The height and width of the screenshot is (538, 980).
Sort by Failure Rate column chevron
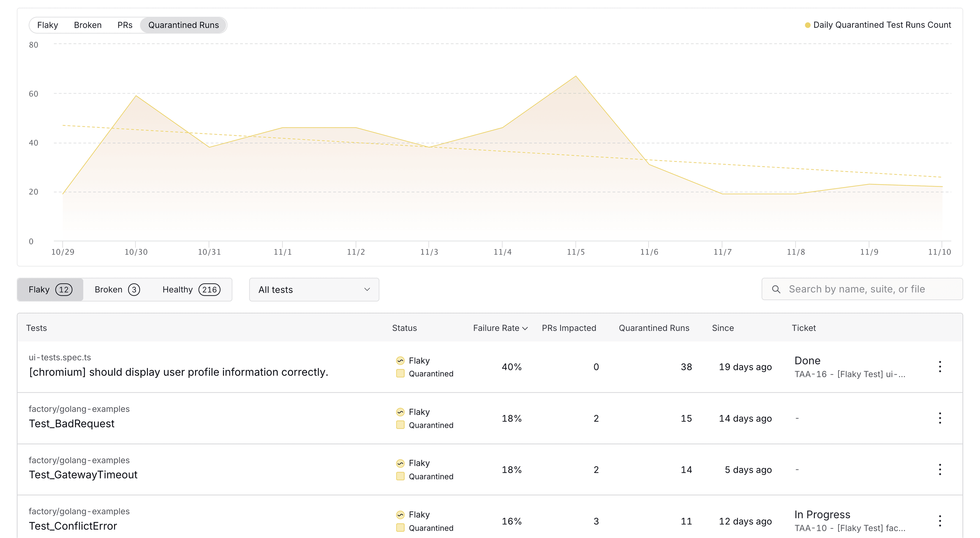pos(525,328)
